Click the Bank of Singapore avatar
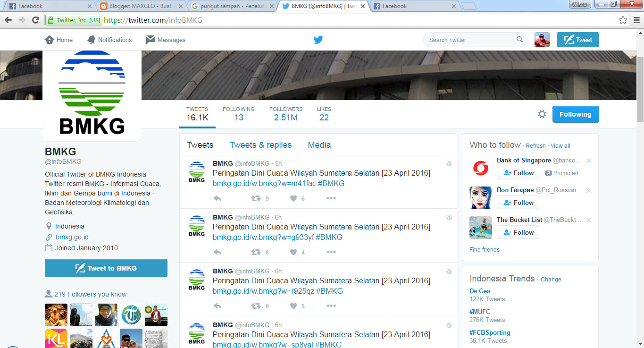644x348 pixels. 481,168
